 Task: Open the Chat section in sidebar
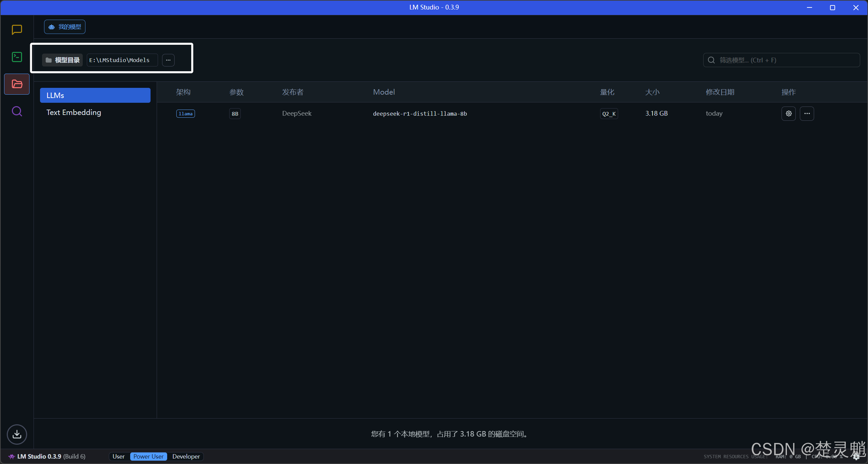click(x=17, y=30)
